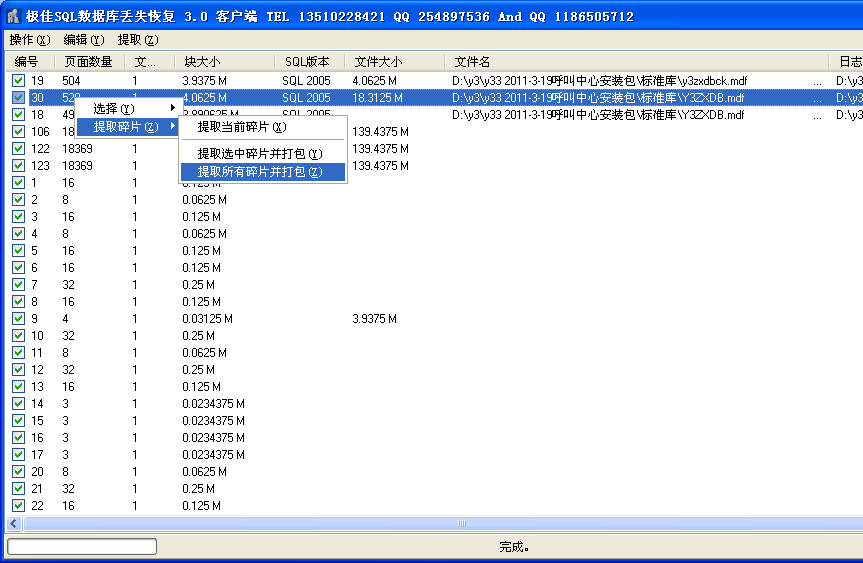
Task: Sort by the 编号 column header
Action: pos(30,62)
